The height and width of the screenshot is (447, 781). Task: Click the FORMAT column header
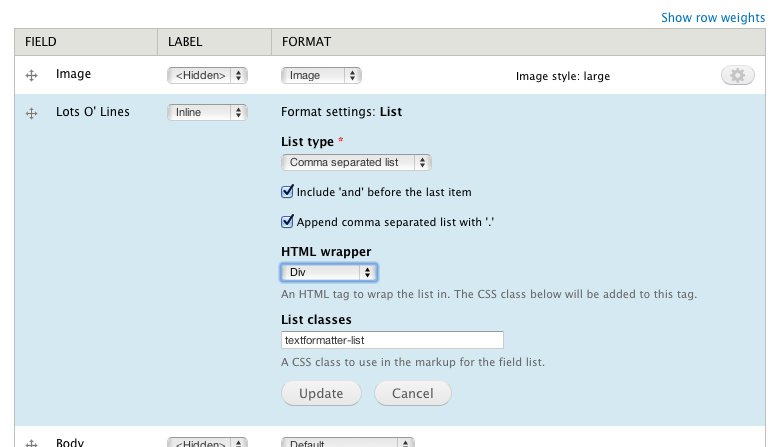click(307, 42)
